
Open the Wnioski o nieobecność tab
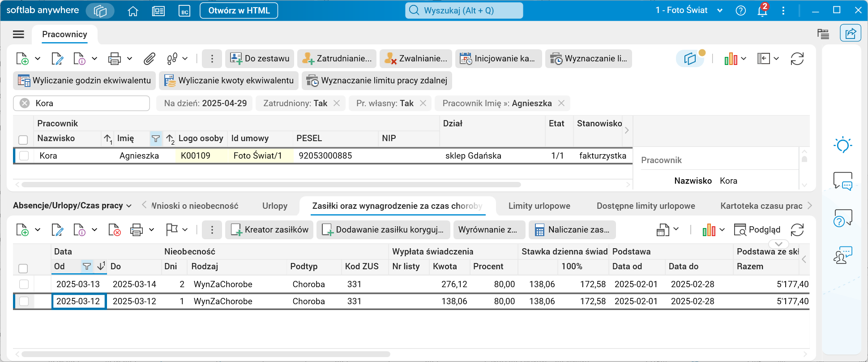[x=195, y=206]
